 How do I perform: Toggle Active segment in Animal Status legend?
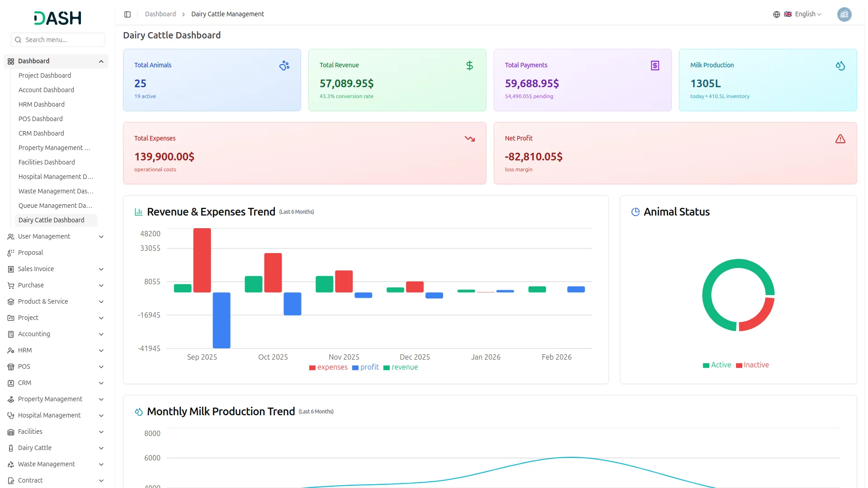(x=717, y=365)
